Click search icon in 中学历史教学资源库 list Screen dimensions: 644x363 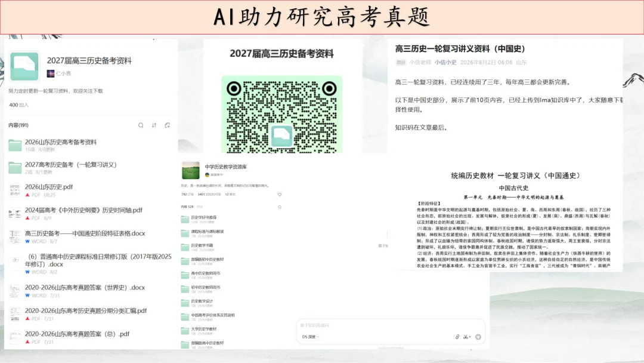[280, 207]
